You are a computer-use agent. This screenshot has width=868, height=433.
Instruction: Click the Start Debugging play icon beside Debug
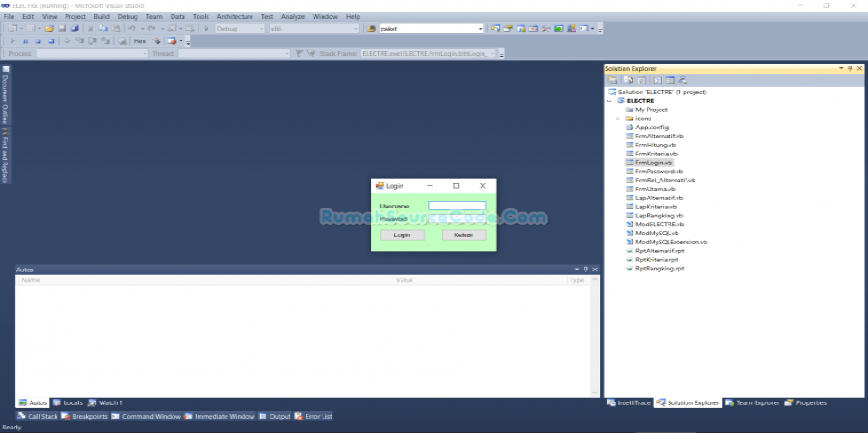[x=207, y=29]
